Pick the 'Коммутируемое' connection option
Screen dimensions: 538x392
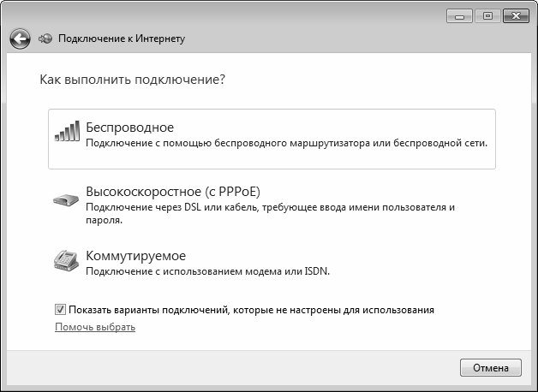coord(136,255)
